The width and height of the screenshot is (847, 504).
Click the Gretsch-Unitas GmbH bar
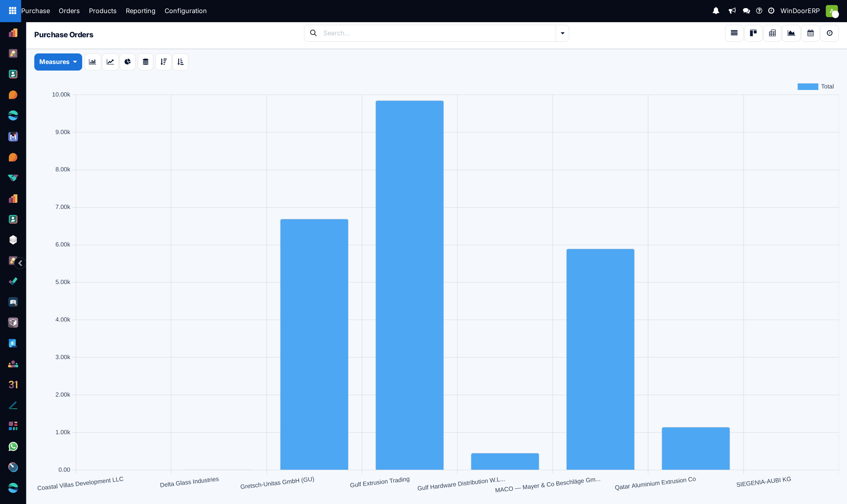[x=314, y=344]
